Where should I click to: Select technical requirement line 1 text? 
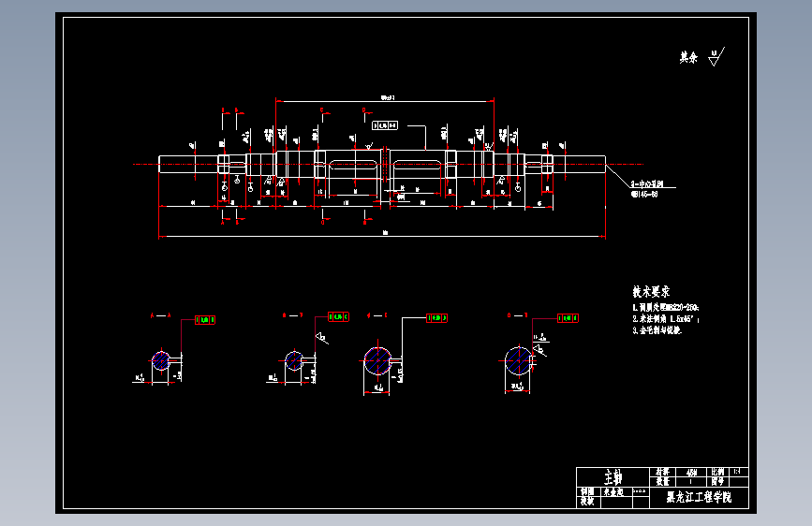(x=666, y=308)
